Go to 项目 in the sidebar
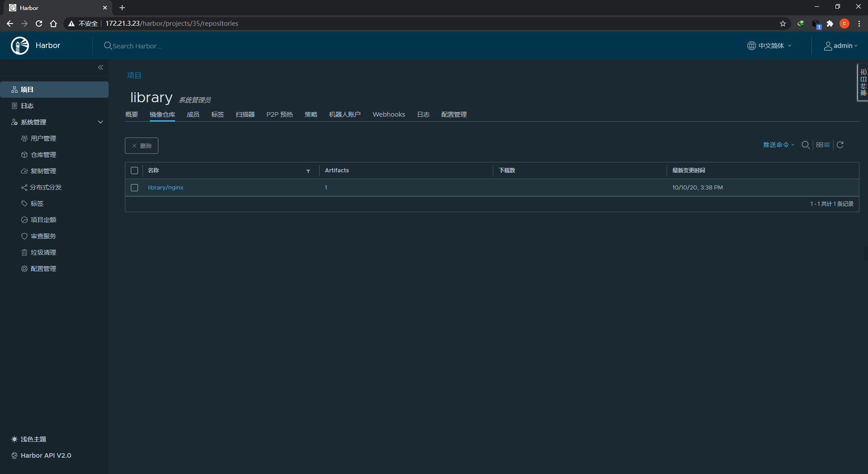 pos(54,90)
